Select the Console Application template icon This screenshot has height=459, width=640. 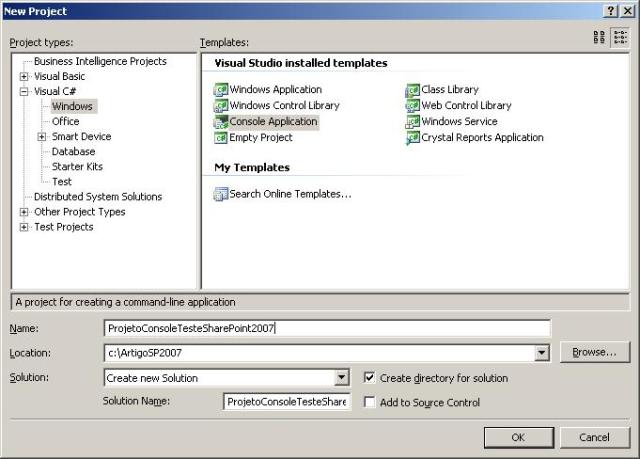coord(221,122)
